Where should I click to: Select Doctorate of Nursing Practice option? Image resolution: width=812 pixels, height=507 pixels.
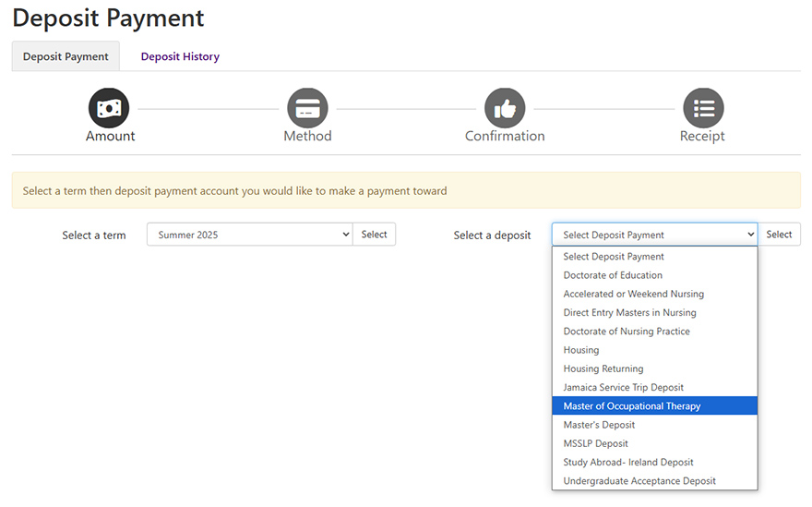click(x=654, y=332)
